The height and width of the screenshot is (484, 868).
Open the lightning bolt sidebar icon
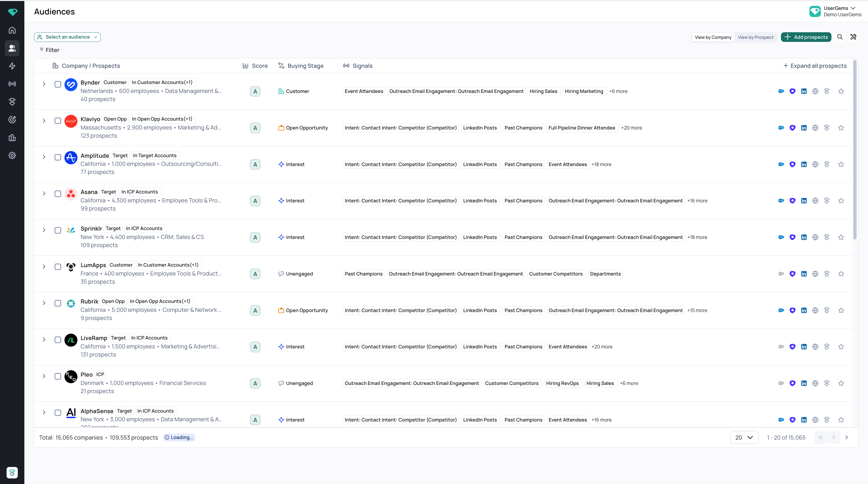click(x=12, y=66)
